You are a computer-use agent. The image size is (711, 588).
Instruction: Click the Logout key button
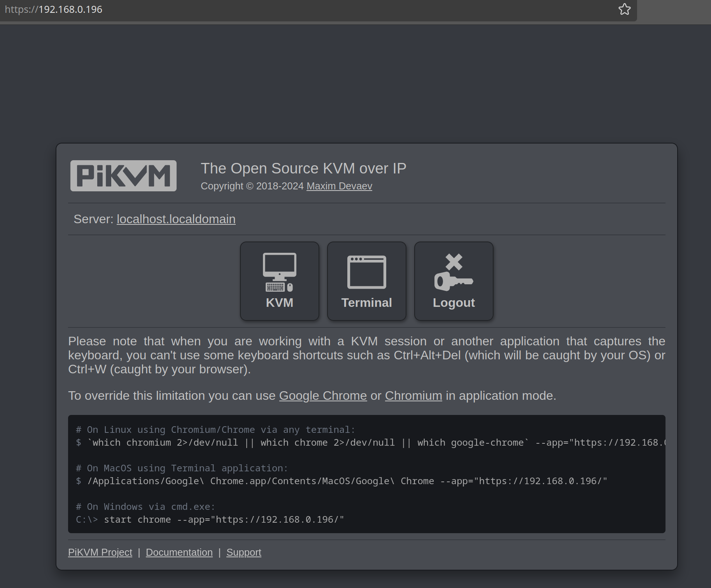pyautogui.click(x=454, y=281)
